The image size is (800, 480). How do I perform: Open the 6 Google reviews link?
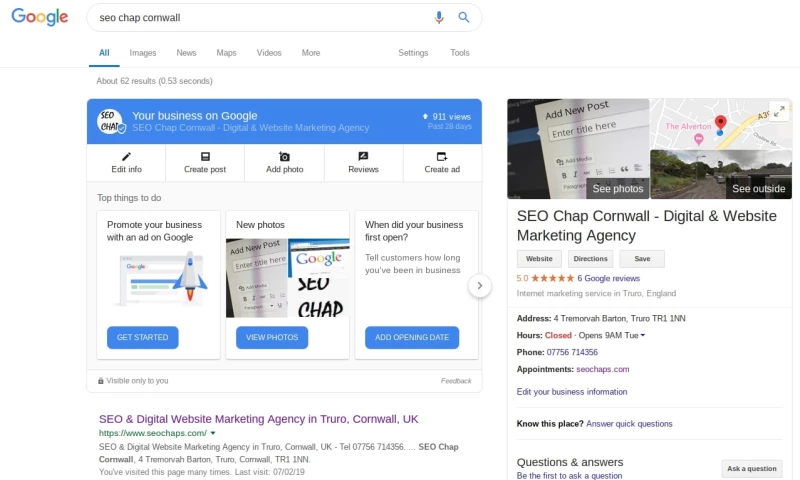[608, 278]
